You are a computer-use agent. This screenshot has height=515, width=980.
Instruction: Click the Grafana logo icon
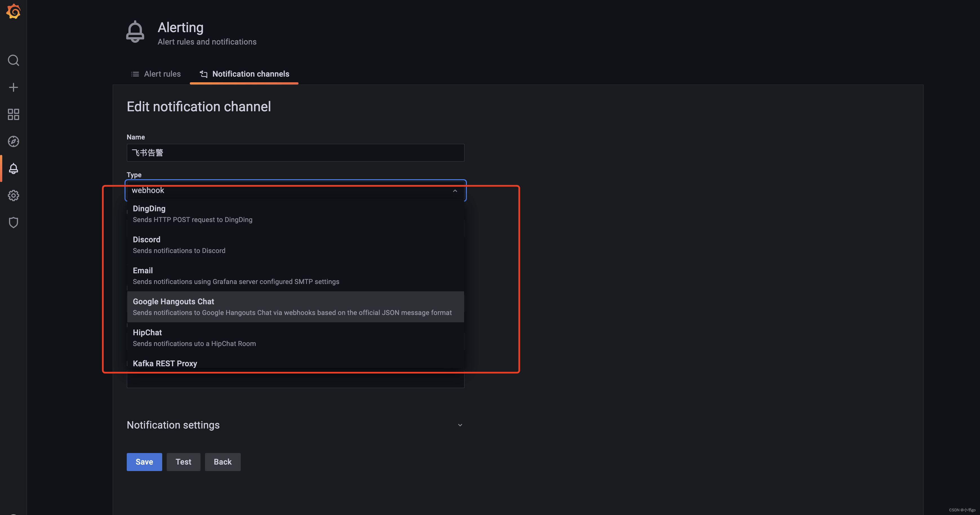13,12
